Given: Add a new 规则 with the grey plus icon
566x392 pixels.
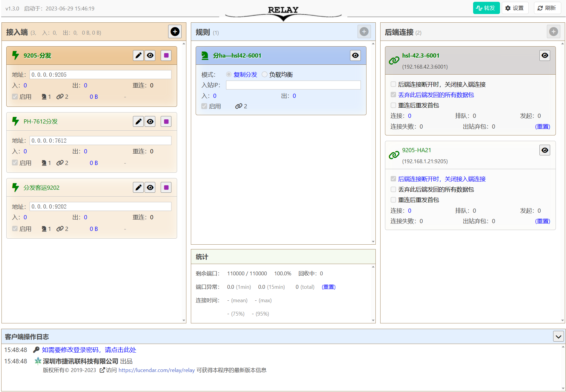Looking at the screenshot, I should [364, 32].
